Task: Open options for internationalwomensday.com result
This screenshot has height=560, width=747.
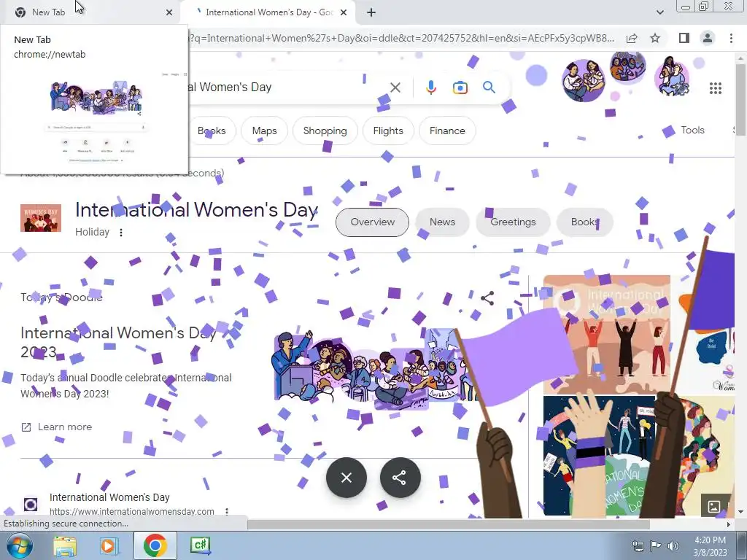Action: tap(227, 511)
